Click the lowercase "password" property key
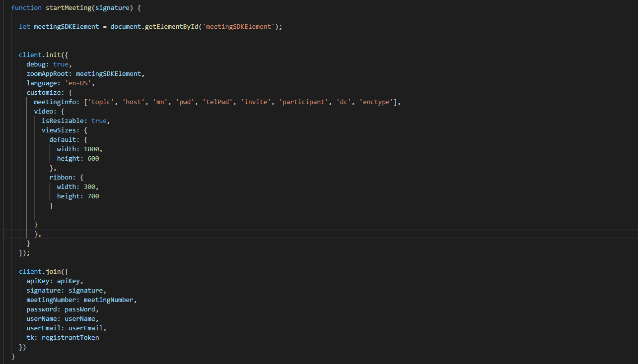 [x=42, y=309]
